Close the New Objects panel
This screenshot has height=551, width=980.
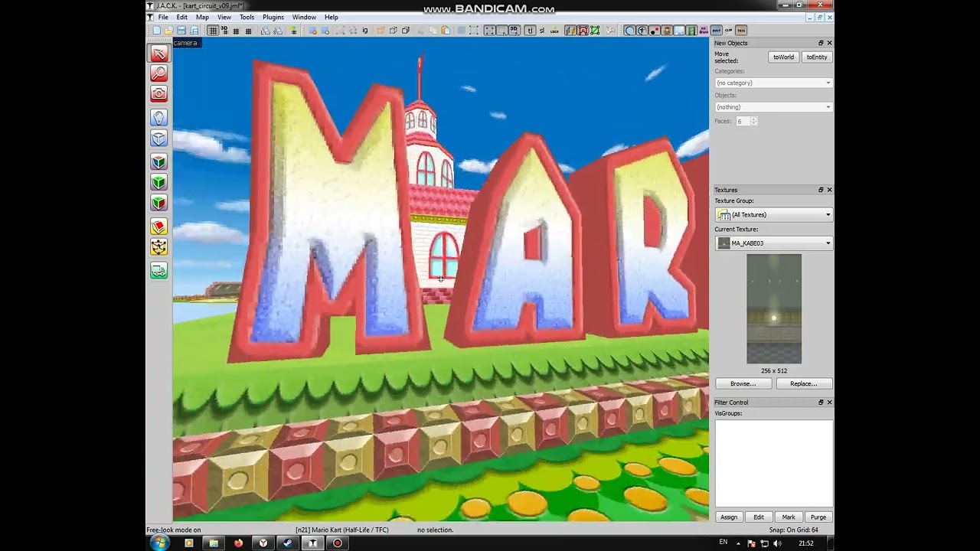[x=829, y=43]
